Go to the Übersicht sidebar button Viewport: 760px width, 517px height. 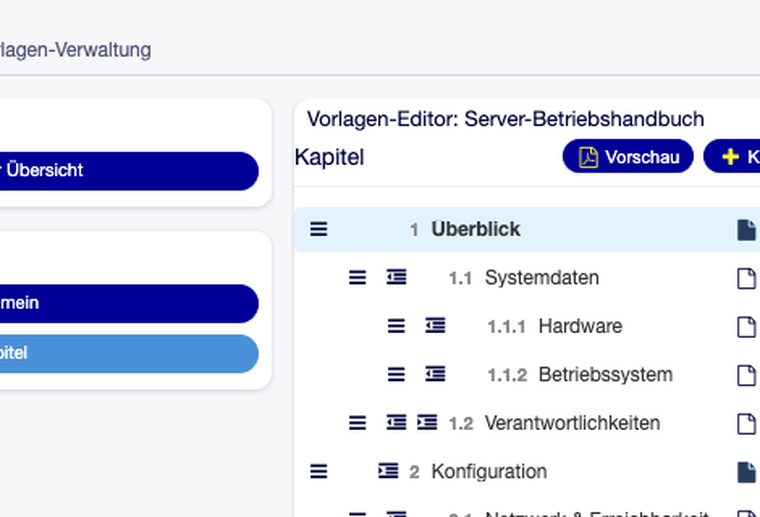(129, 171)
